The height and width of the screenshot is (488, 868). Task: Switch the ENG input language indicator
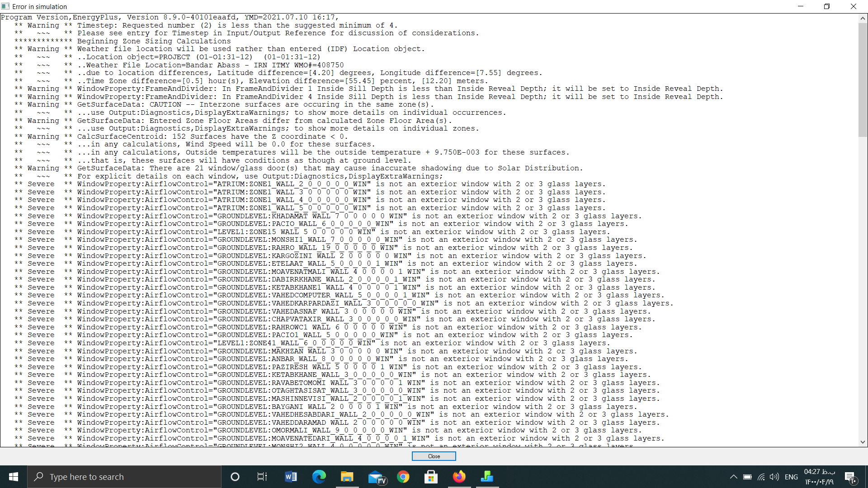pyautogui.click(x=791, y=477)
